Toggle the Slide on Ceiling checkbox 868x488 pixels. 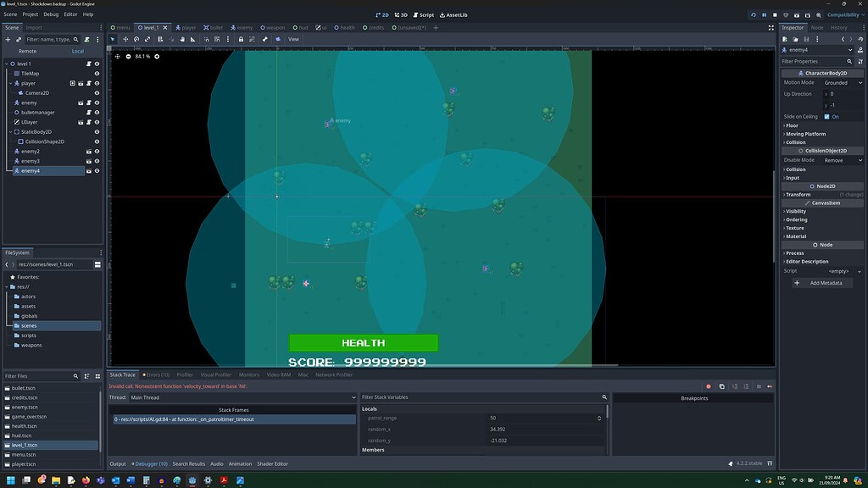[x=827, y=117]
